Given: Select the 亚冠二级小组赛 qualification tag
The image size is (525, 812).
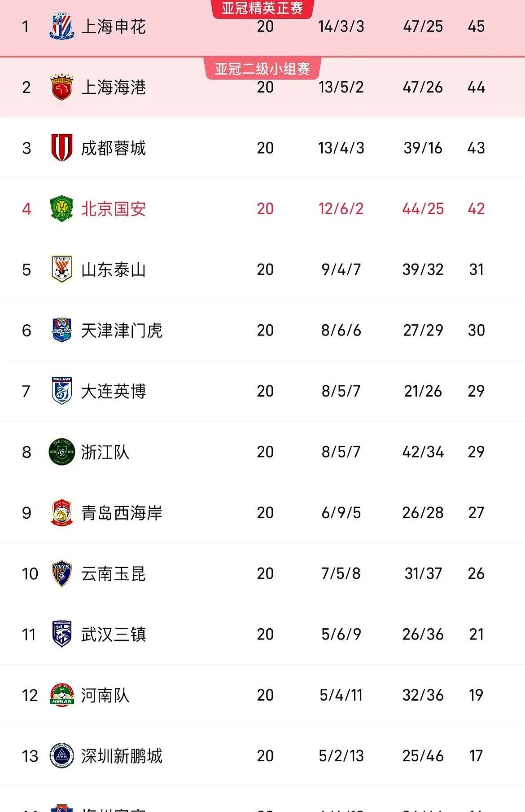Looking at the screenshot, I should coord(262,69).
